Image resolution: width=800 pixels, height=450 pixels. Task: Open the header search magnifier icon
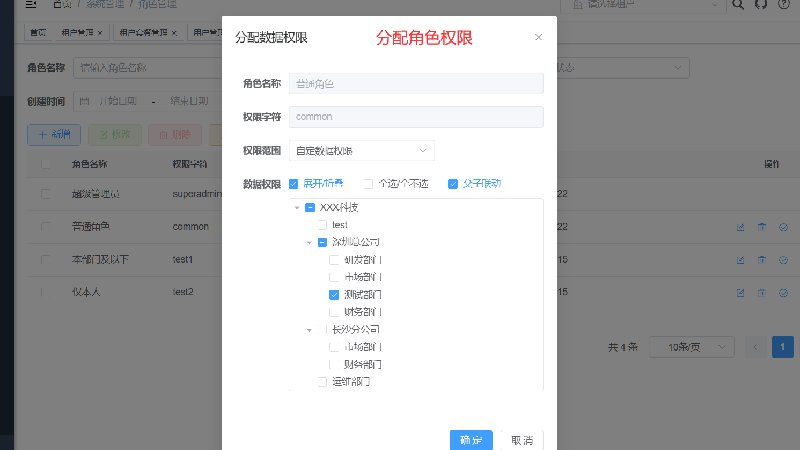[738, 5]
